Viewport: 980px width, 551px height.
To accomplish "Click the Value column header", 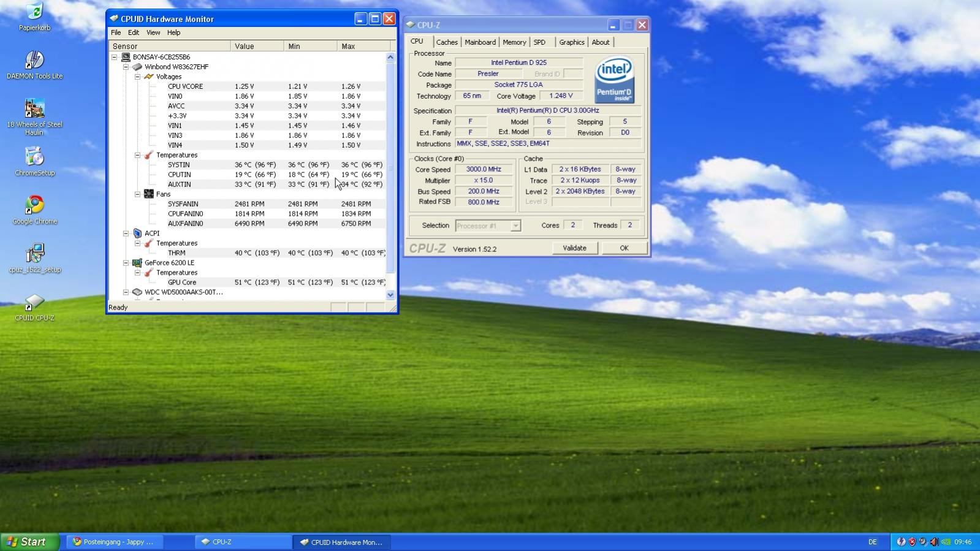I will pos(257,46).
